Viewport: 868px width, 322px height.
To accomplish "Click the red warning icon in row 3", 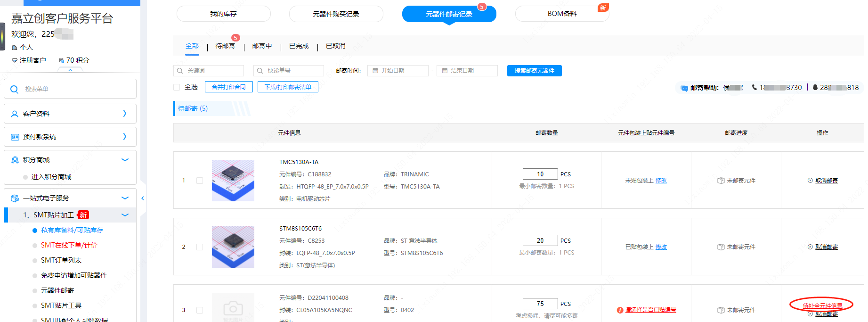I will click(x=620, y=310).
